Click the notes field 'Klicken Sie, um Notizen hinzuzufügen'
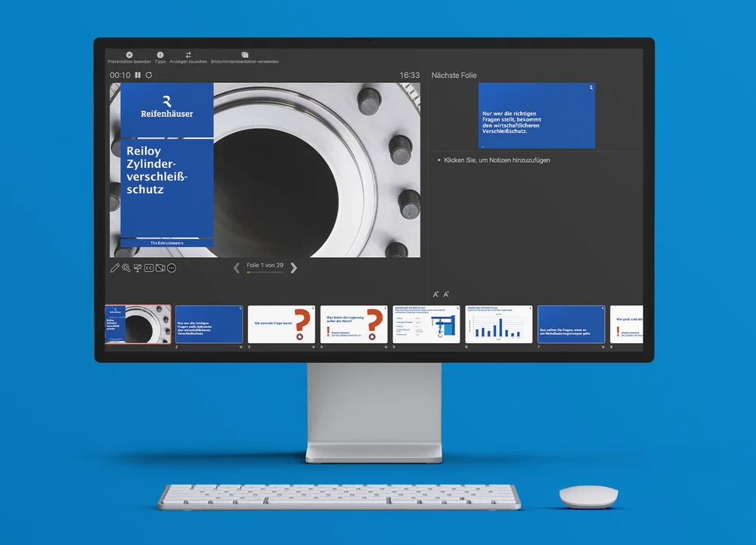 coord(497,160)
